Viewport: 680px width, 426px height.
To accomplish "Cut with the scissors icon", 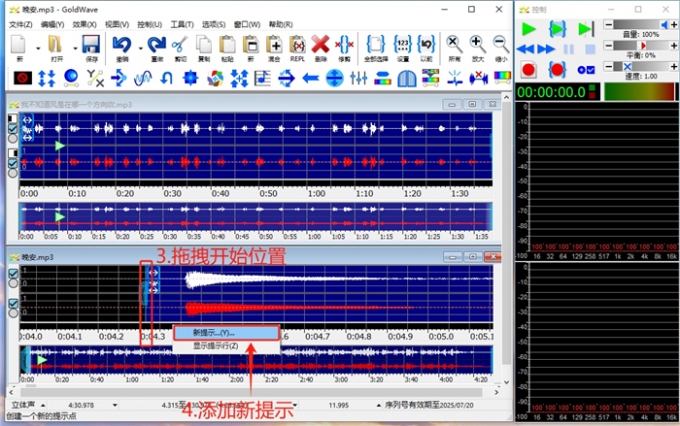I will coord(180,45).
